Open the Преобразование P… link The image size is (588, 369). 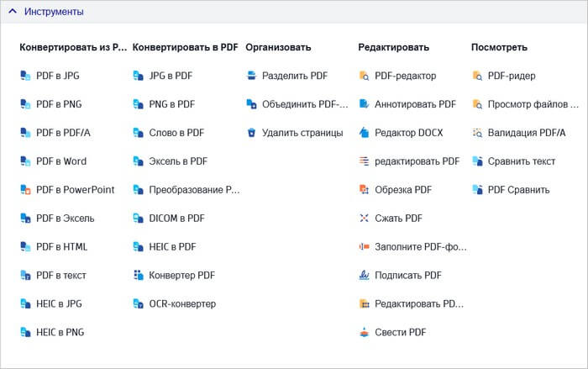[194, 190]
